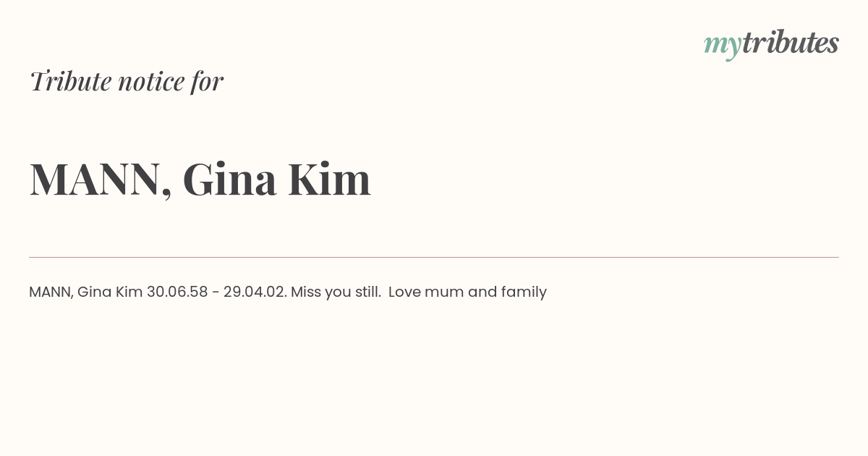Click the word "Tribute" in the italic heading
The width and height of the screenshot is (868, 456).
[70, 81]
